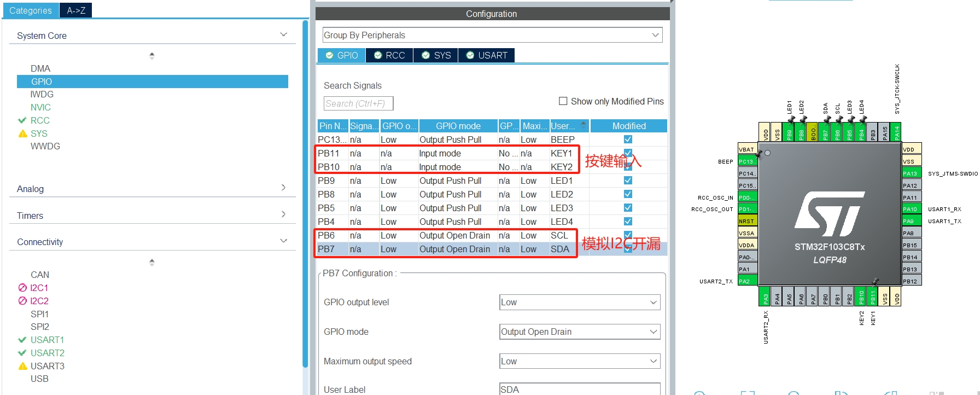This screenshot has height=395, width=980.
Task: Click the warning icon beside USART3
Action: (x=22, y=366)
